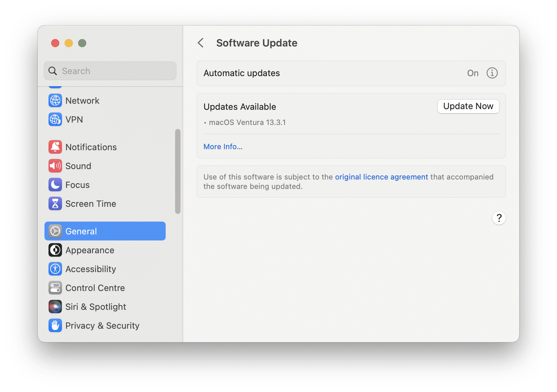Open Control Centre settings

pyautogui.click(x=55, y=288)
